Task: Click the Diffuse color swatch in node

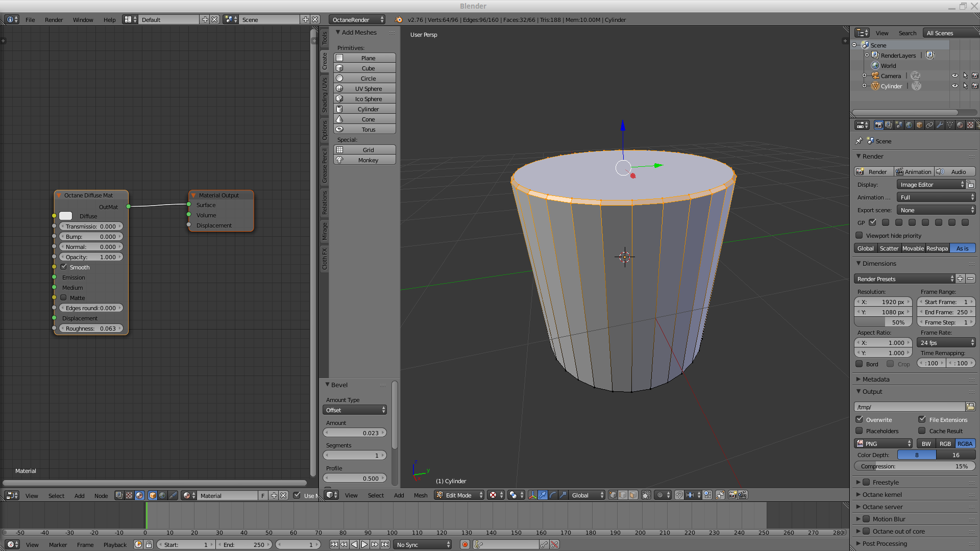Action: pyautogui.click(x=66, y=216)
